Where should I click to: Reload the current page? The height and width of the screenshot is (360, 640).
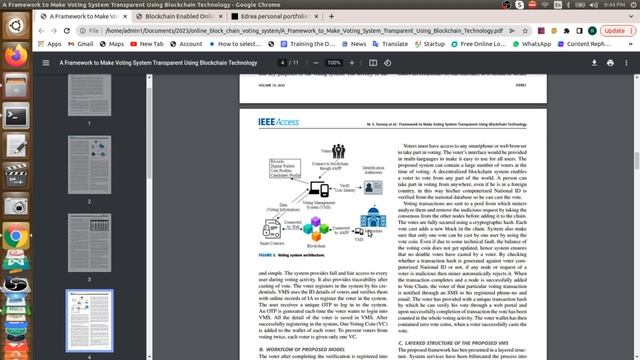click(67, 31)
